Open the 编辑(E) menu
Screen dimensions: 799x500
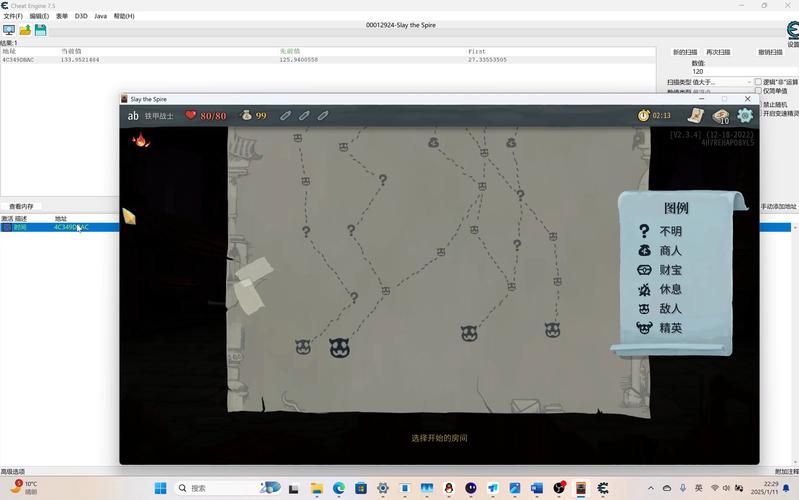pos(39,16)
